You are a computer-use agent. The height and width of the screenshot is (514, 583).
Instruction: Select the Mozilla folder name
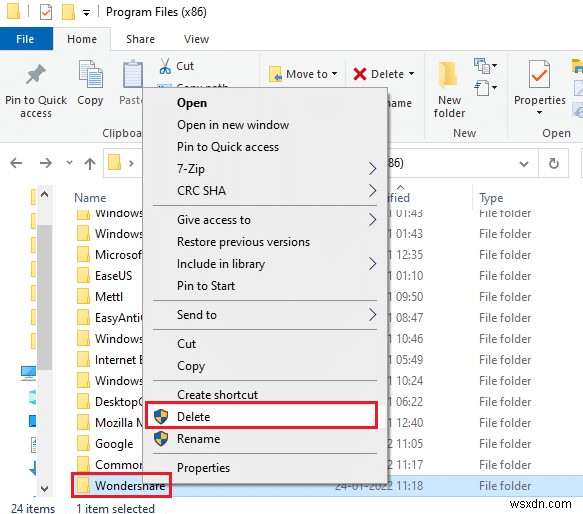point(119,423)
